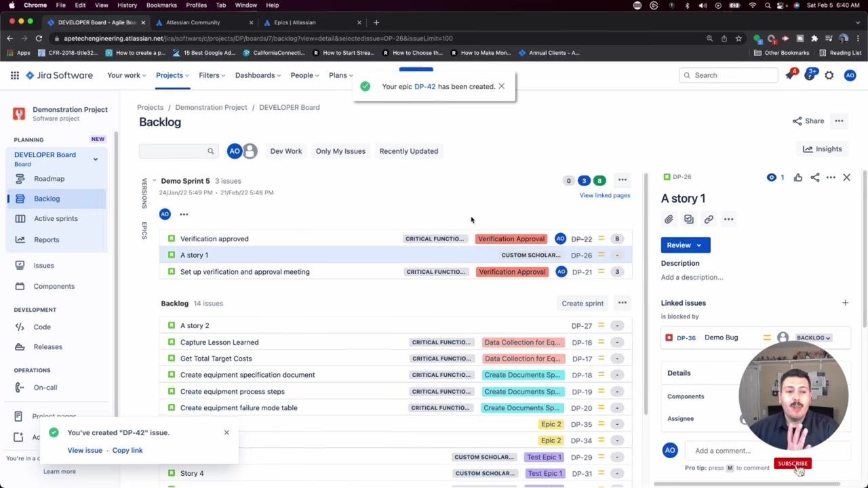868x488 pixels.
Task: Click Create sprint button
Action: (x=583, y=304)
